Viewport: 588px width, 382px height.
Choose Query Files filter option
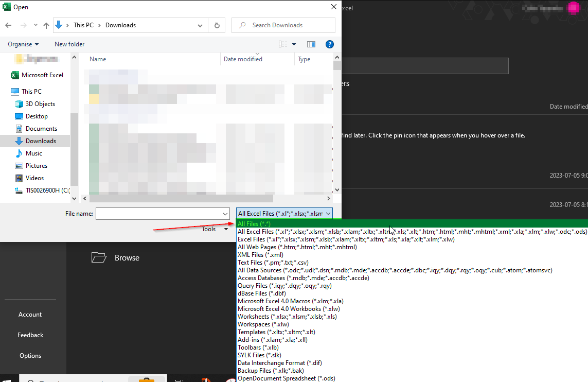coord(412,286)
